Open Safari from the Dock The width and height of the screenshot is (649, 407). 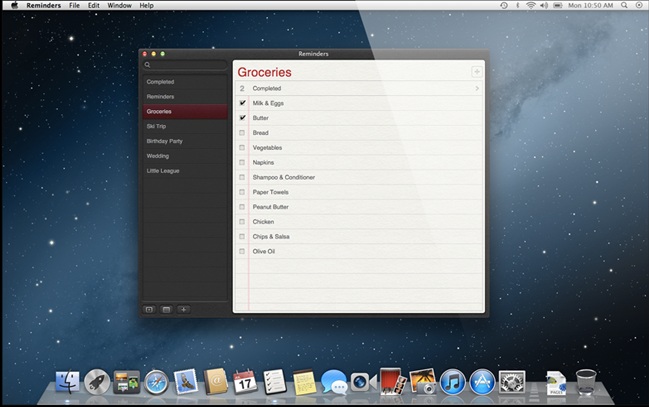pyautogui.click(x=156, y=382)
